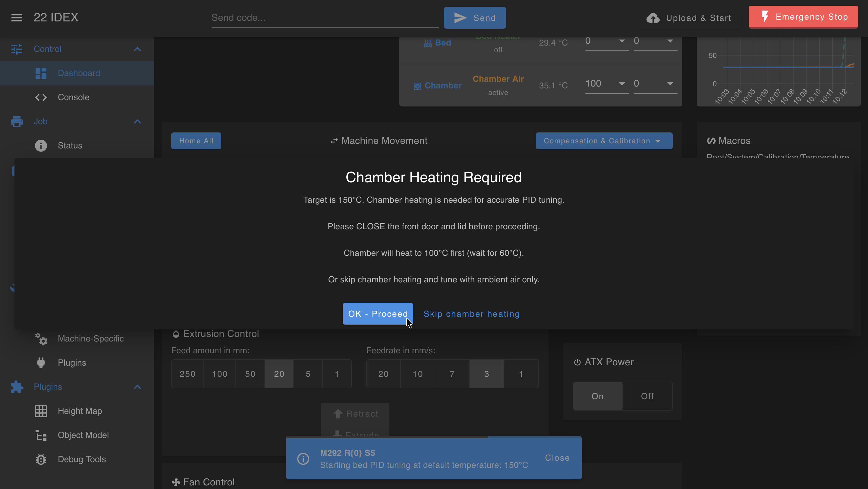Select feed amount 20 mm
This screenshot has height=489, width=868.
point(279,374)
